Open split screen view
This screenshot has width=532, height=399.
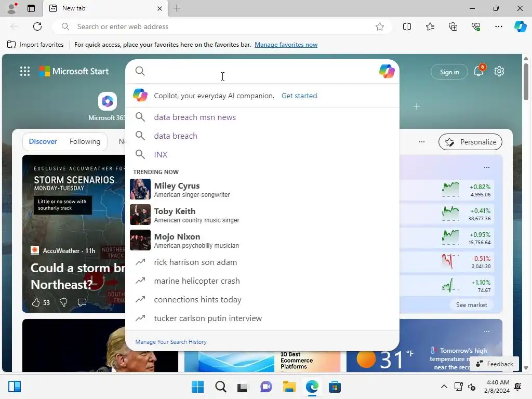point(407,26)
